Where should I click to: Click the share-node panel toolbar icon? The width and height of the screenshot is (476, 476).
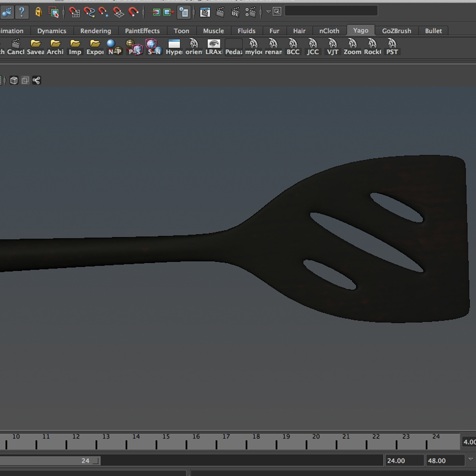click(x=36, y=81)
